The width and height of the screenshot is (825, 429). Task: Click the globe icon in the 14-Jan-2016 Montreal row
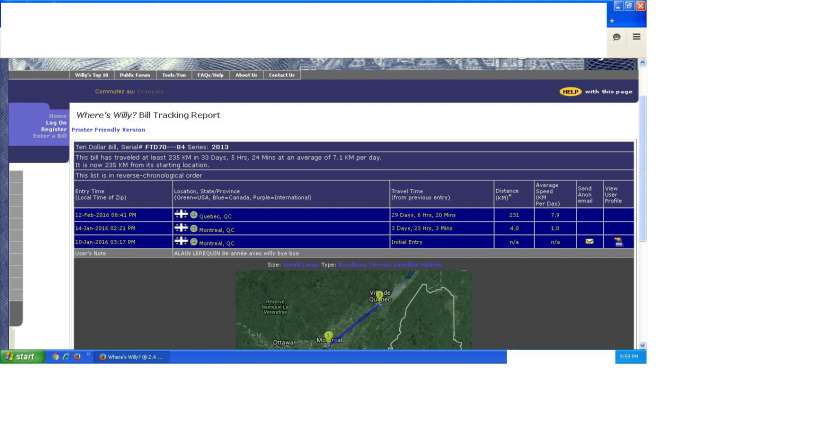pyautogui.click(x=194, y=228)
